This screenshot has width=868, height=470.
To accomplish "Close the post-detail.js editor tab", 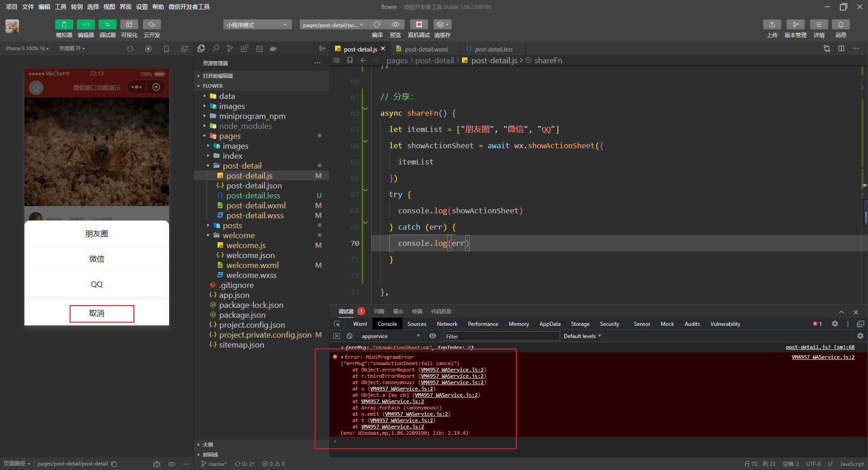I will [383, 48].
